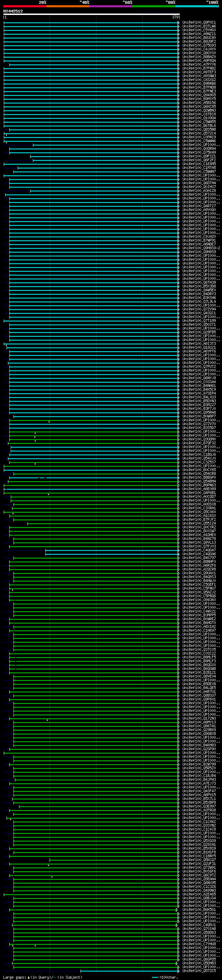Click the UniRef100_C1BQJ6 hit label

(199, 454)
